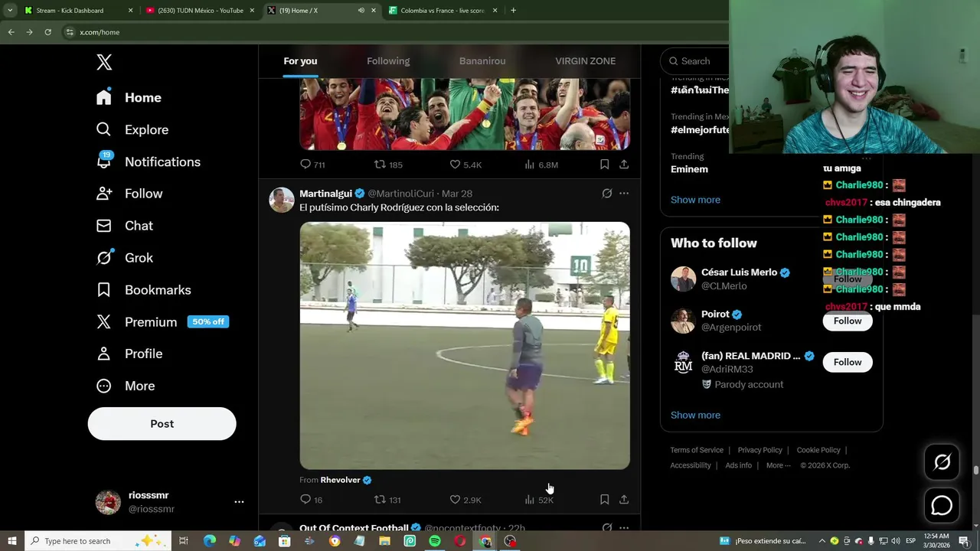The height and width of the screenshot is (551, 980).
Task: Repost the post with 131 reposts
Action: click(x=387, y=500)
